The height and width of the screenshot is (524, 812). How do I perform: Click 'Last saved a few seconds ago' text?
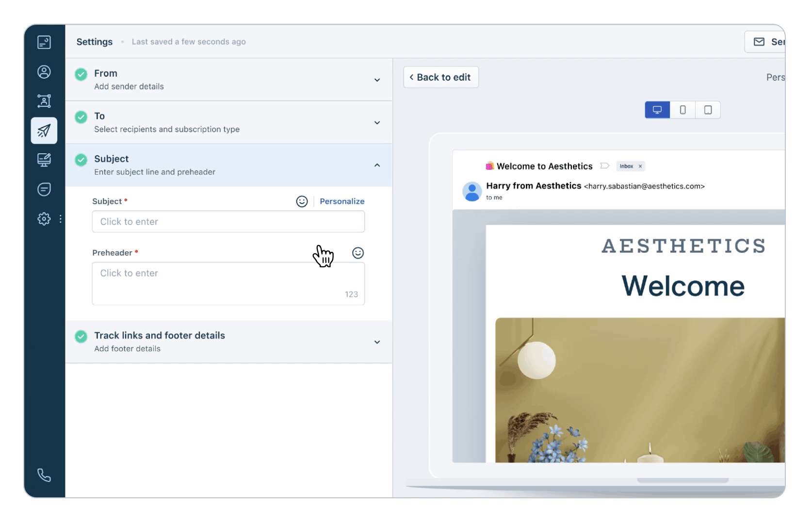[189, 42]
